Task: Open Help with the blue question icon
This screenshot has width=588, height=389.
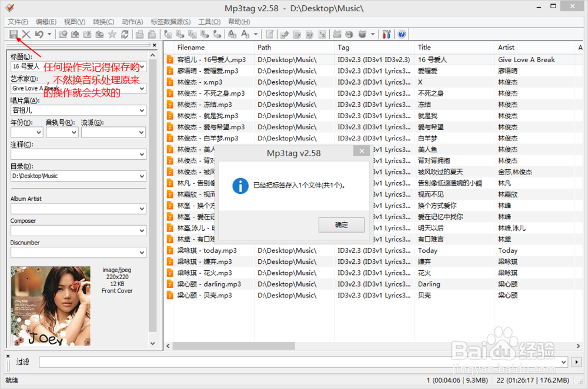Action: point(402,35)
